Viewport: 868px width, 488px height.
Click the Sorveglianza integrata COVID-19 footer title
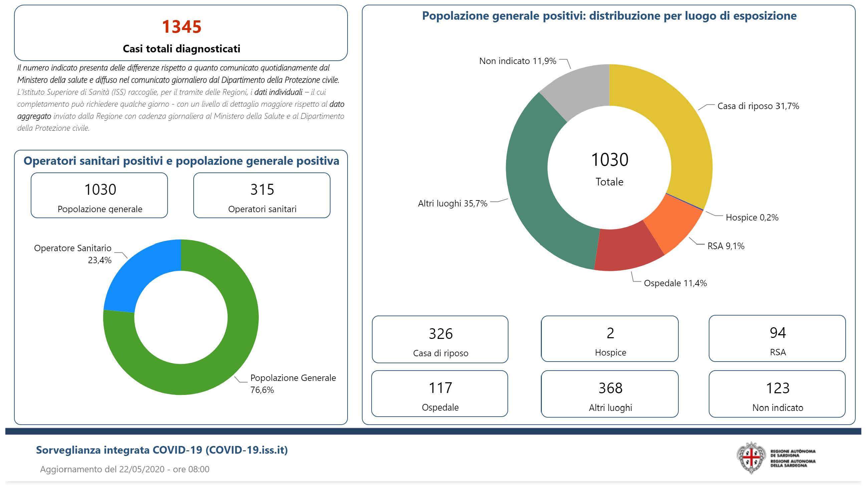(162, 450)
